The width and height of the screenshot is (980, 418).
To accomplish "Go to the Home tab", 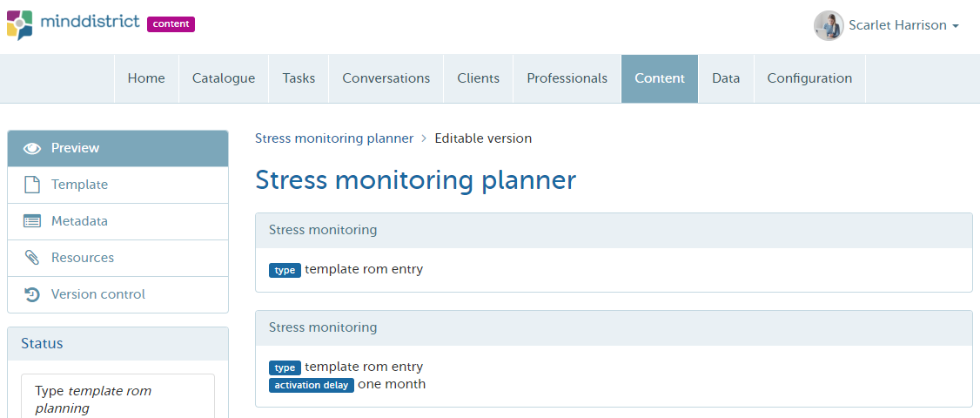I will pos(146,78).
